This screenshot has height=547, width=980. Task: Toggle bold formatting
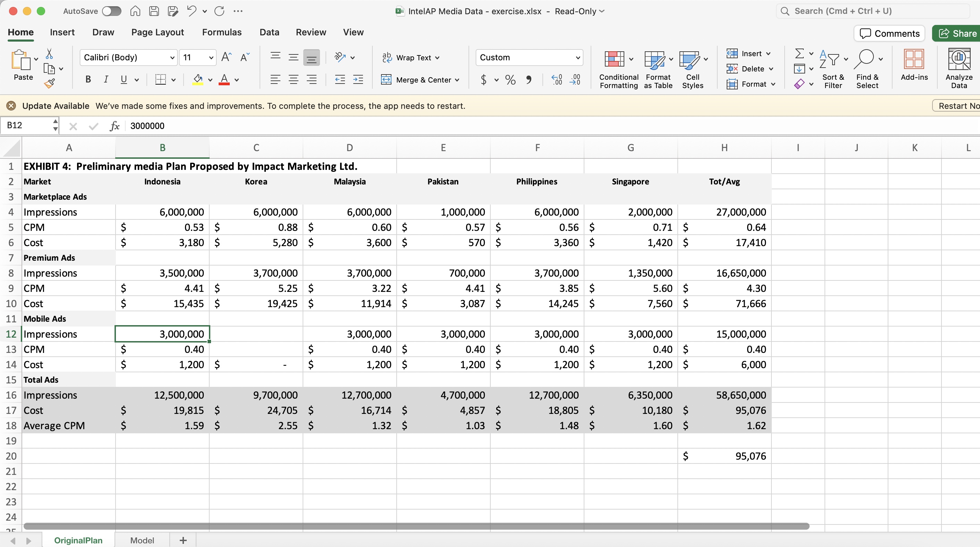click(x=88, y=79)
